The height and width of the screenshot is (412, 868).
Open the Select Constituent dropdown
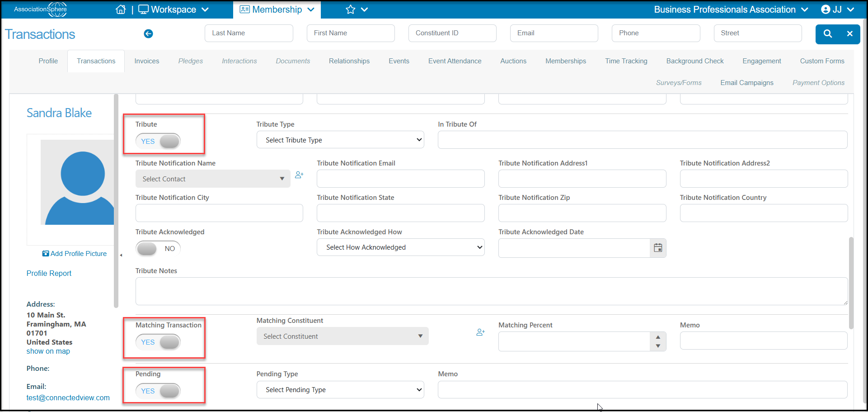point(343,336)
